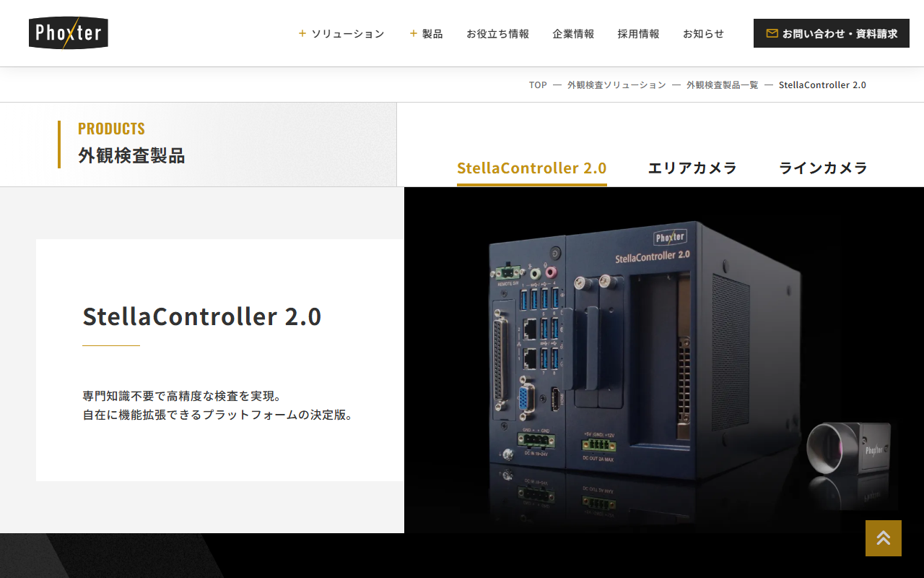Select the StellaController 2.0 tab
Image resolution: width=924 pixels, height=578 pixels.
[532, 168]
